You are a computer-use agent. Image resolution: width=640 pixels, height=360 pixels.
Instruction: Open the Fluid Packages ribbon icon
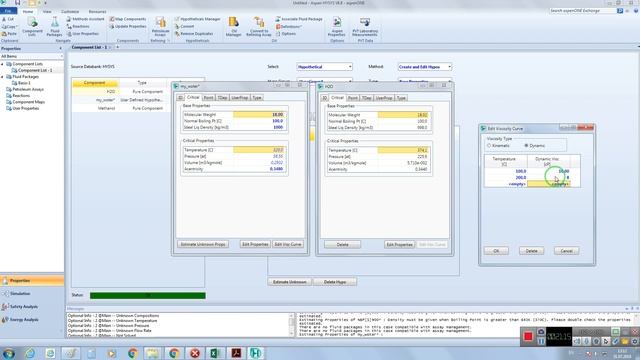[x=54, y=27]
